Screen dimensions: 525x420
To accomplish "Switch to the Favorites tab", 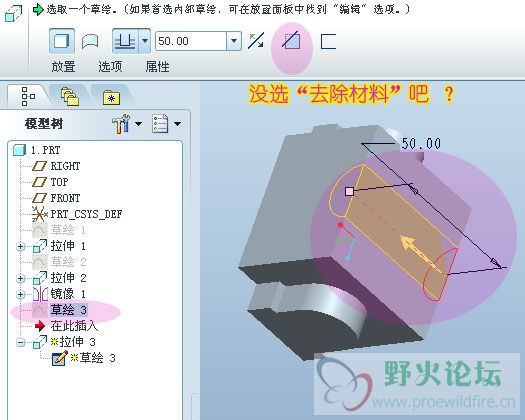I will [x=111, y=97].
